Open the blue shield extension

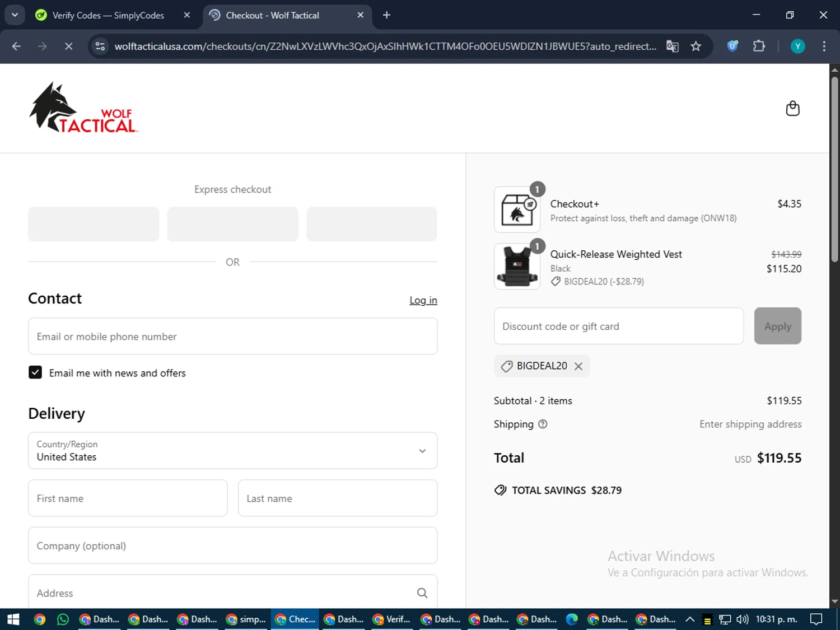pos(732,46)
